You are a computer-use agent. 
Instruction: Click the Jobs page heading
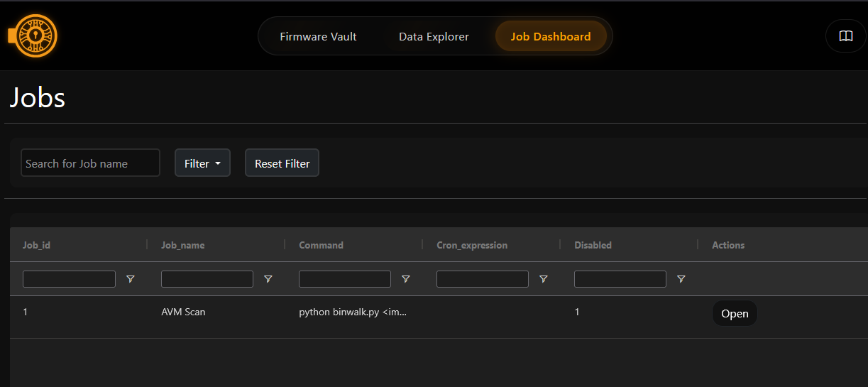click(37, 97)
